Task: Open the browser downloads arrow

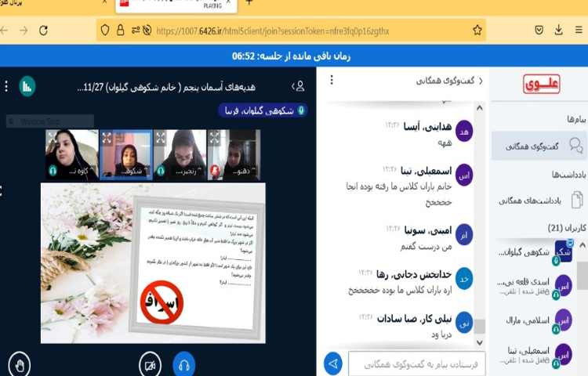Action: (558, 30)
